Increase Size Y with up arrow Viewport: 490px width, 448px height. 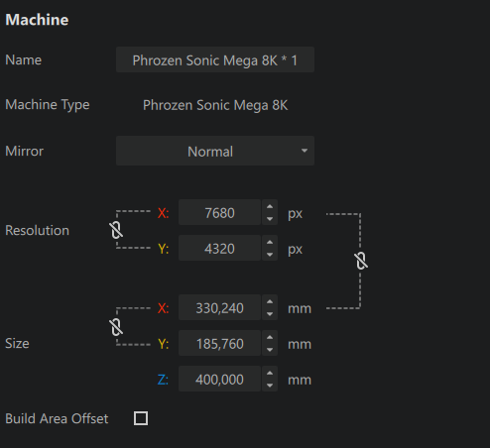coord(270,338)
